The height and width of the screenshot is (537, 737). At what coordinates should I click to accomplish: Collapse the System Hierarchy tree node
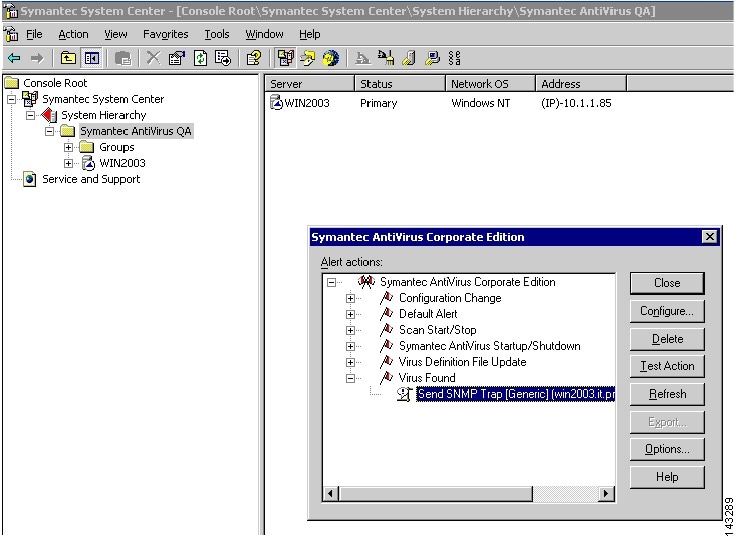click(x=31, y=115)
